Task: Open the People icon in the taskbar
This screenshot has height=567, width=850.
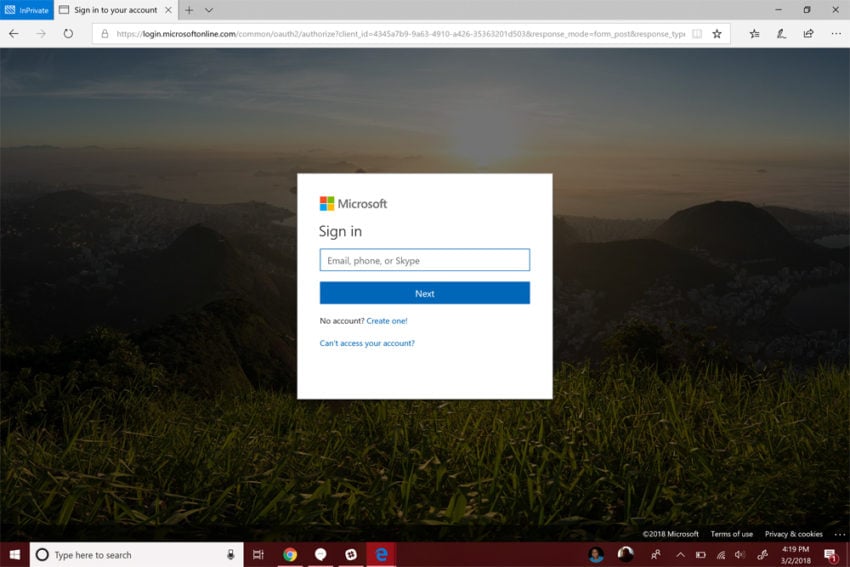Action: pyautogui.click(x=655, y=555)
